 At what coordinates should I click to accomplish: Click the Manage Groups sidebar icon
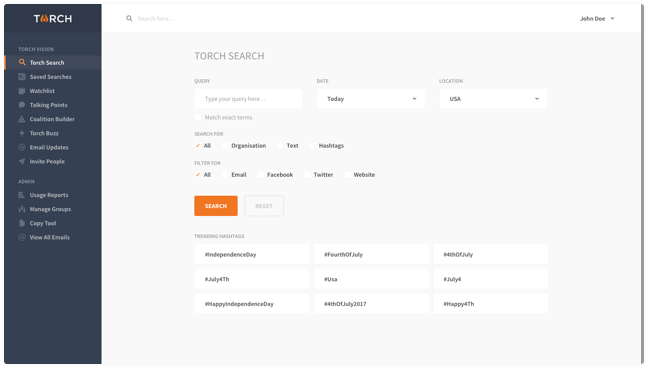tap(22, 209)
